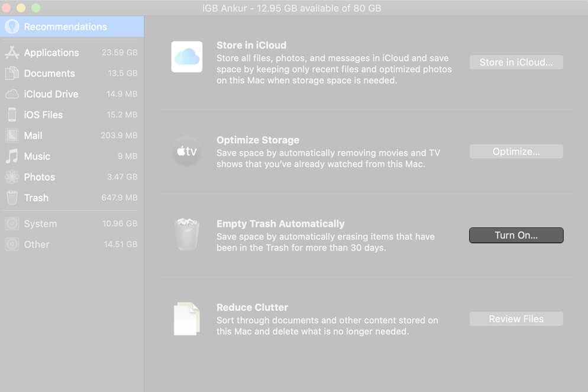Click the Music note icon
This screenshot has width=588, height=392.
pos(12,156)
